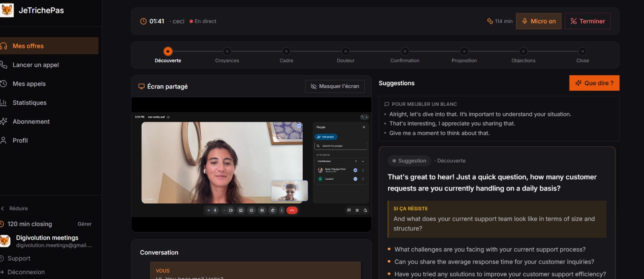The height and width of the screenshot is (279, 644).
Task: Click suggestion about average response time
Action: (x=494, y=262)
